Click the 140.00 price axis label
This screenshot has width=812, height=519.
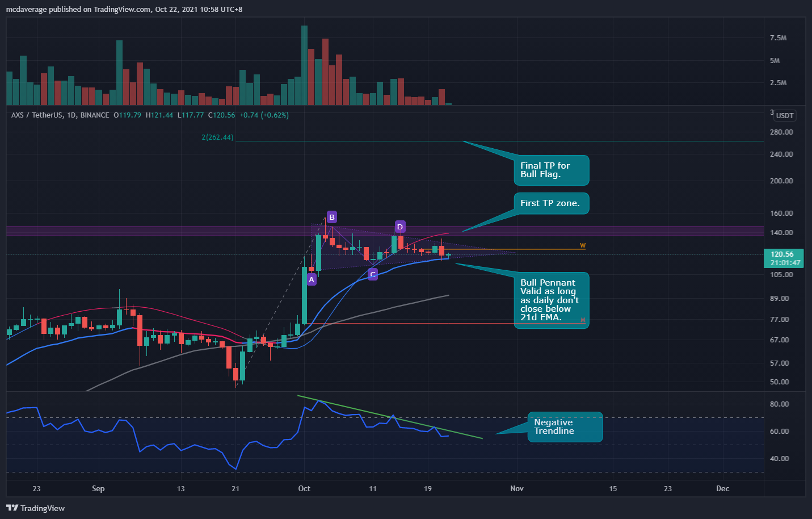781,232
